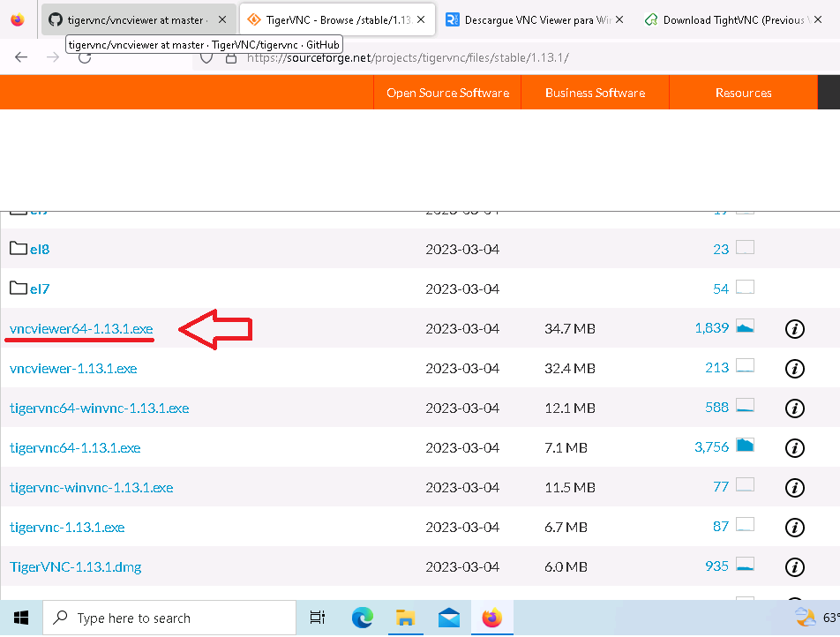Click the 935 downloads count
Image resolution: width=840 pixels, height=637 pixels.
[x=716, y=566]
